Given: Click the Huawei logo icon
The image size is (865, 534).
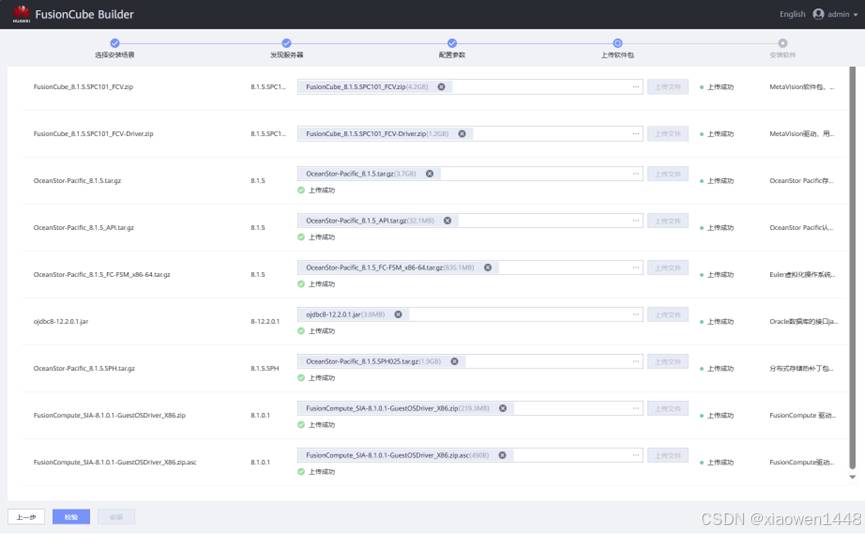Looking at the screenshot, I should coord(21,14).
